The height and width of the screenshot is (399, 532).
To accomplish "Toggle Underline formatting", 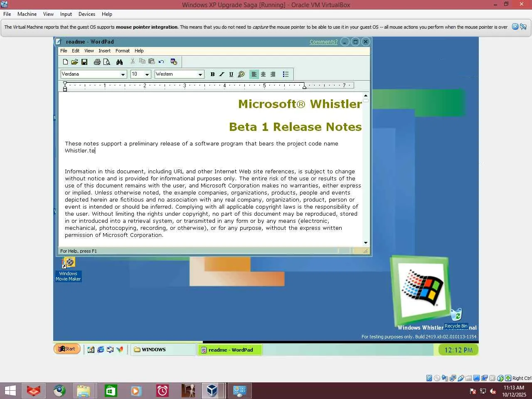I will point(231,74).
